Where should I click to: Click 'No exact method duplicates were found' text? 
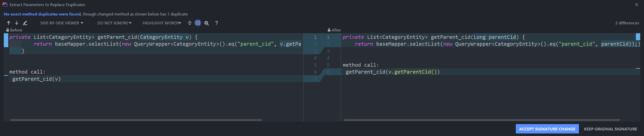click(x=42, y=14)
